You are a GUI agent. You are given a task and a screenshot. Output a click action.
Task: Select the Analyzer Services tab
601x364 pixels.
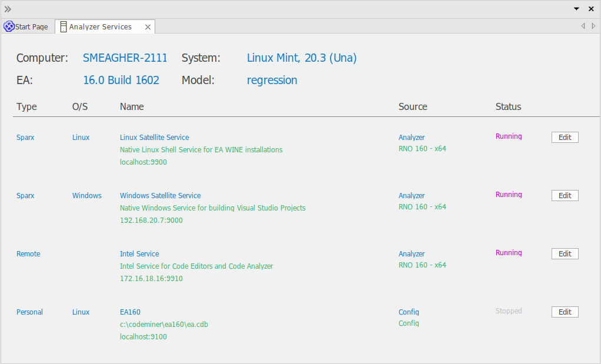pyautogui.click(x=100, y=27)
